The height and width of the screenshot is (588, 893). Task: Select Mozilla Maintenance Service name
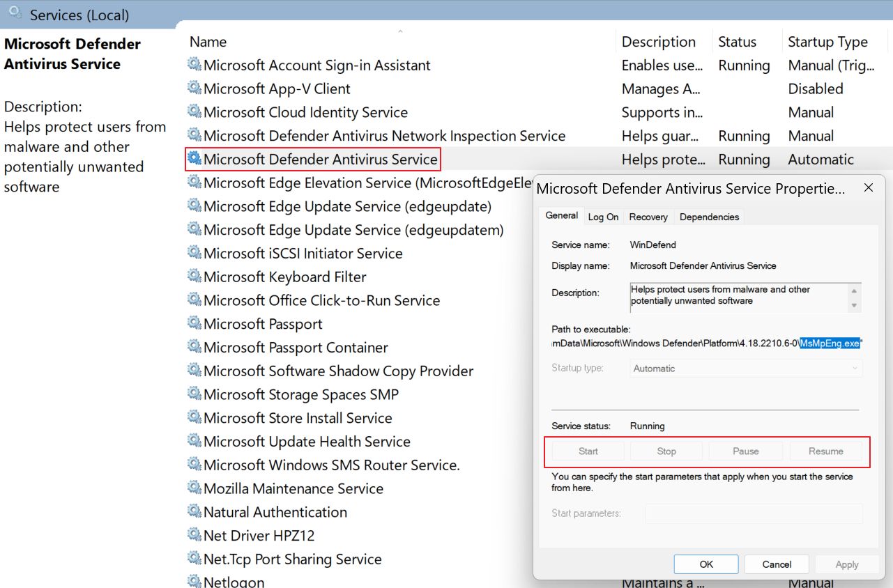(293, 488)
